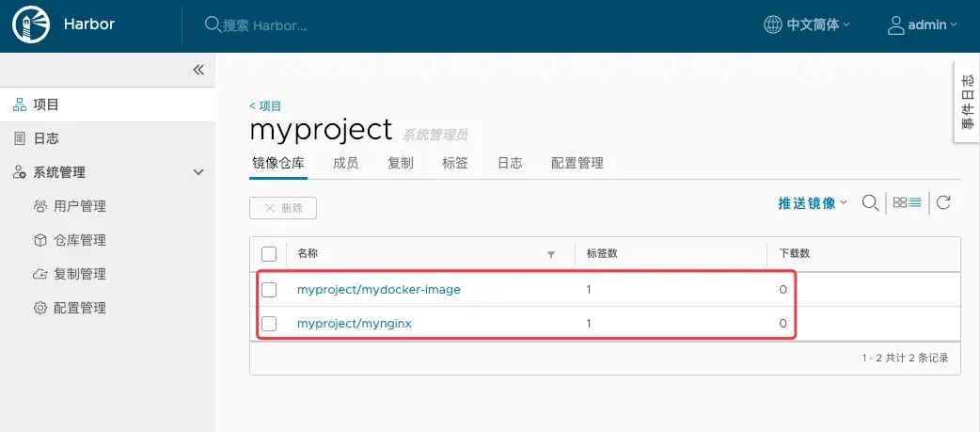Switch to list view icon

coord(915,202)
